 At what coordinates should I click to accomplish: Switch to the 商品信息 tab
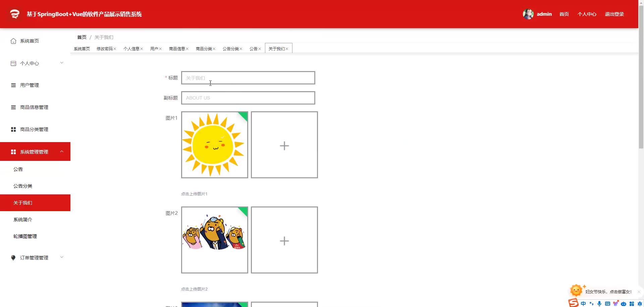click(x=177, y=49)
